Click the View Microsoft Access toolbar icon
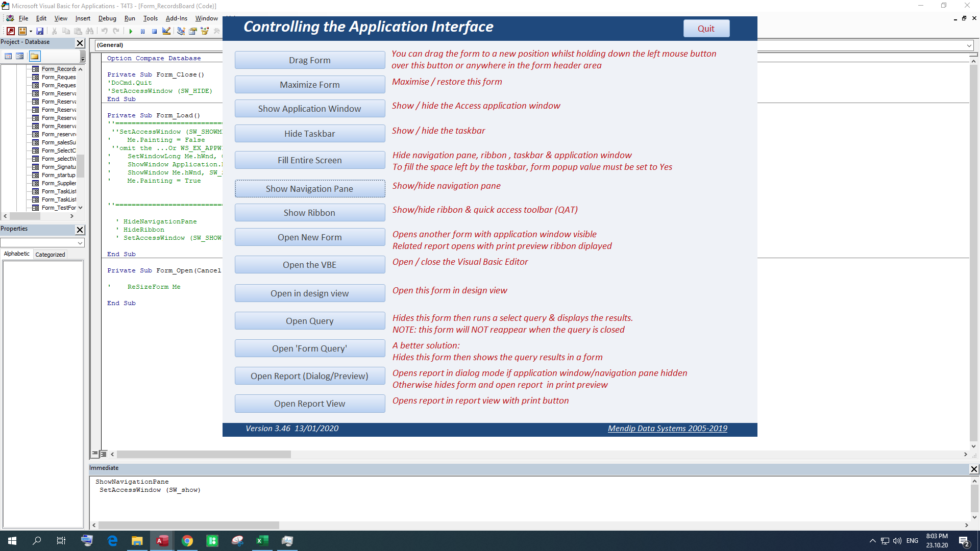 (x=10, y=31)
